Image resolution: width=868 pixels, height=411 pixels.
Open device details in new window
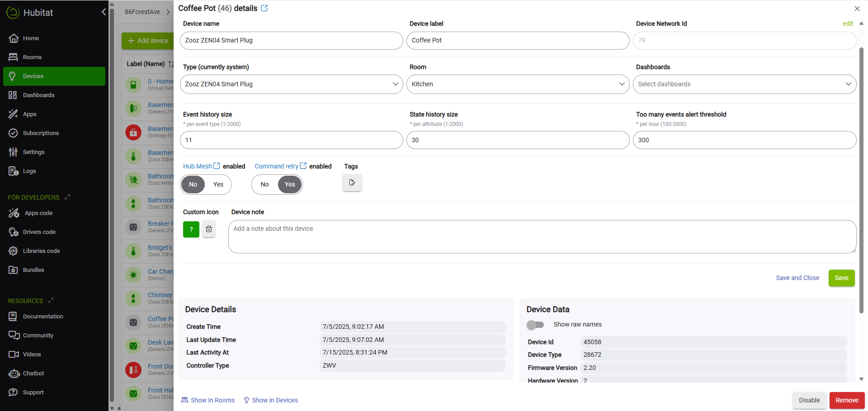(x=264, y=8)
